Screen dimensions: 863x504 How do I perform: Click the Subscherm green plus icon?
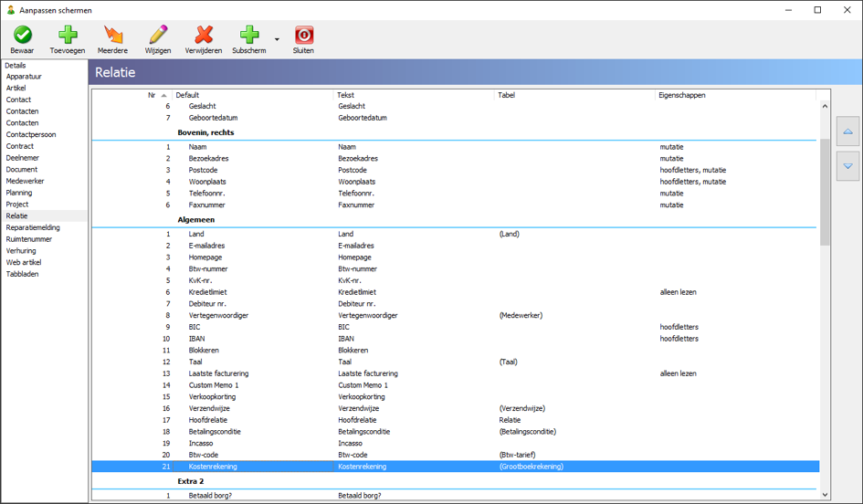[x=249, y=35]
